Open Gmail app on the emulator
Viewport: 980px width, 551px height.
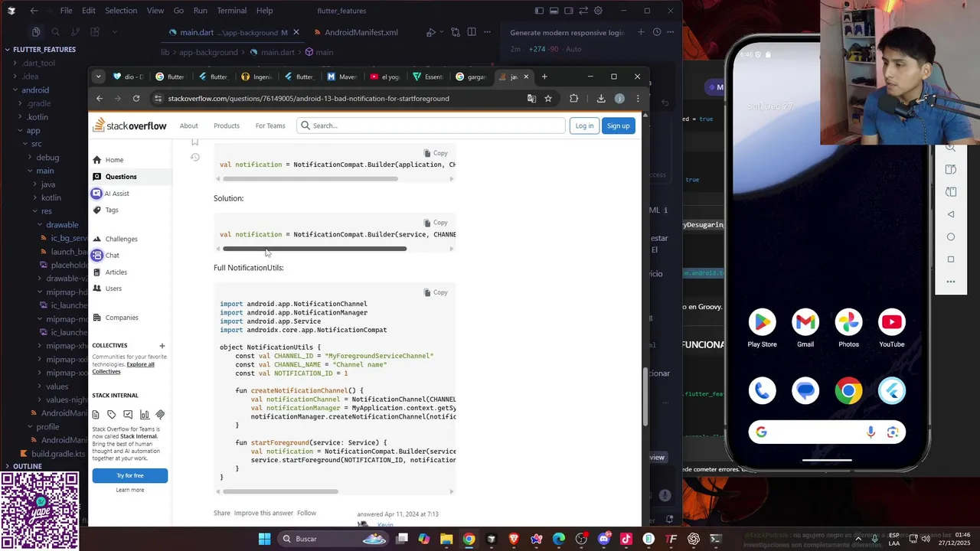805,323
